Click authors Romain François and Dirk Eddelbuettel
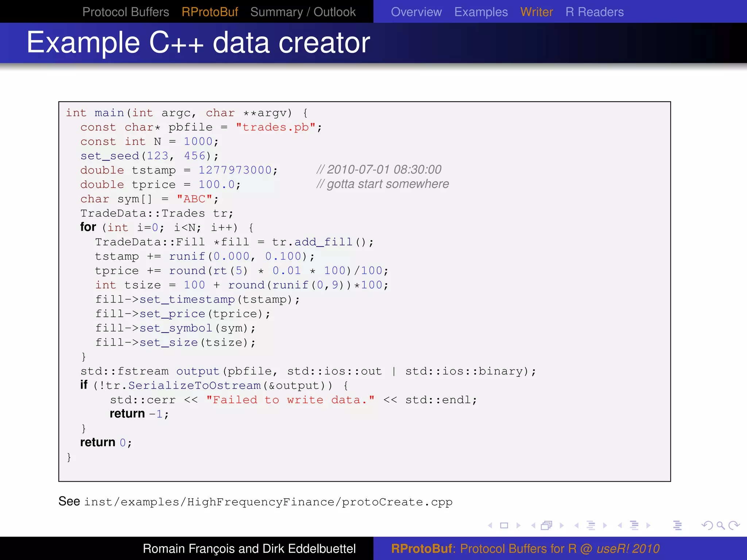The width and height of the screenshot is (747, 560). [x=249, y=549]
